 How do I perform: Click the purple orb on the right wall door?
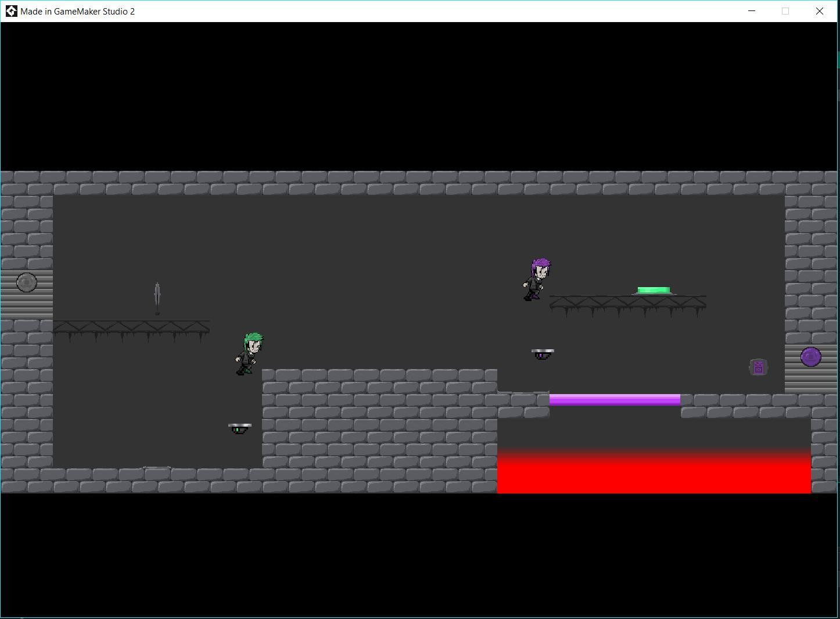tap(810, 356)
